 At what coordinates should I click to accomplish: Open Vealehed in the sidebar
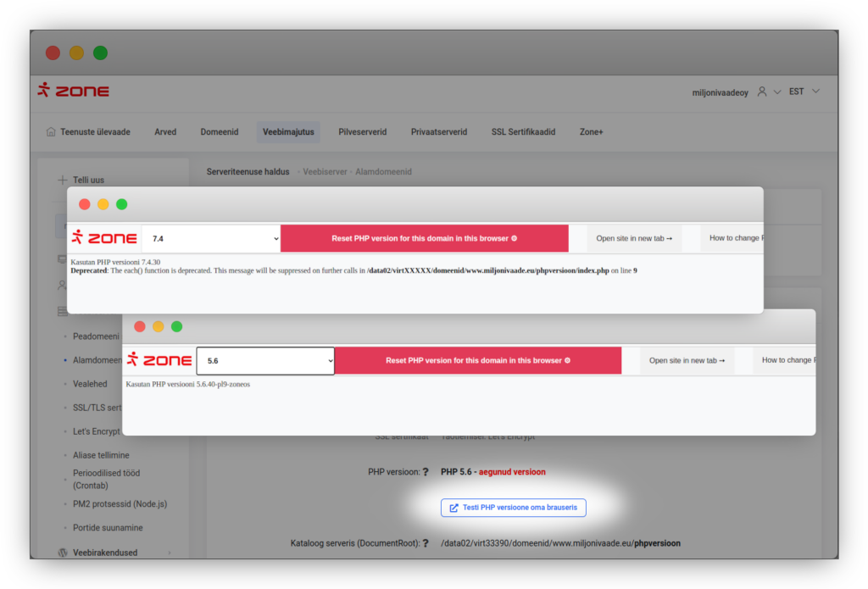(x=90, y=384)
